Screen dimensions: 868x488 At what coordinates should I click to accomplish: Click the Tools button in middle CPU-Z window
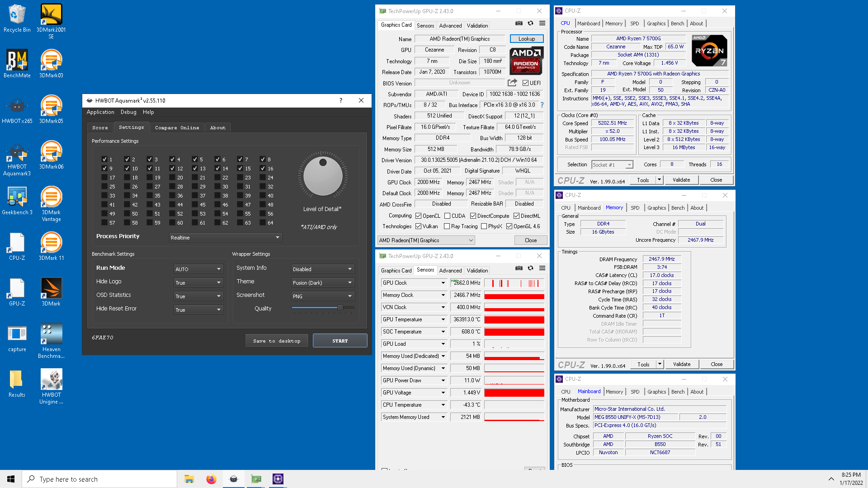(x=643, y=364)
